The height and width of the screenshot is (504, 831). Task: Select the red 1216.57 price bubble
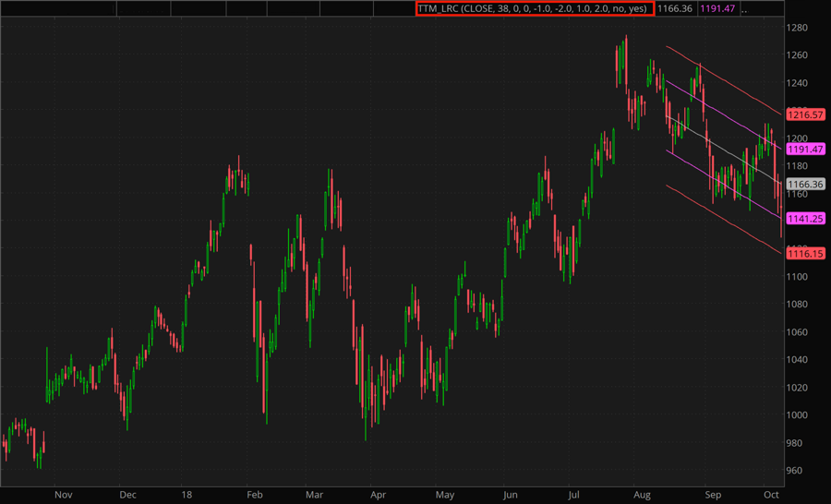[x=805, y=115]
